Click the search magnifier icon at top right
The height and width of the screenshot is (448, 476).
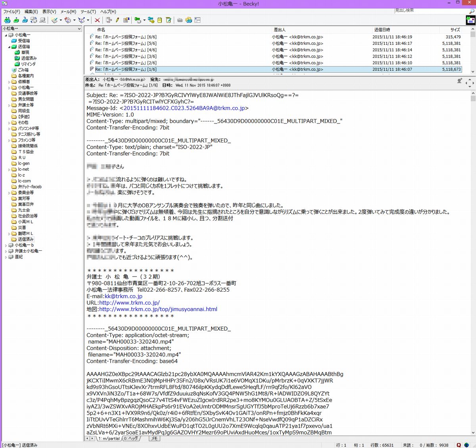471,11
